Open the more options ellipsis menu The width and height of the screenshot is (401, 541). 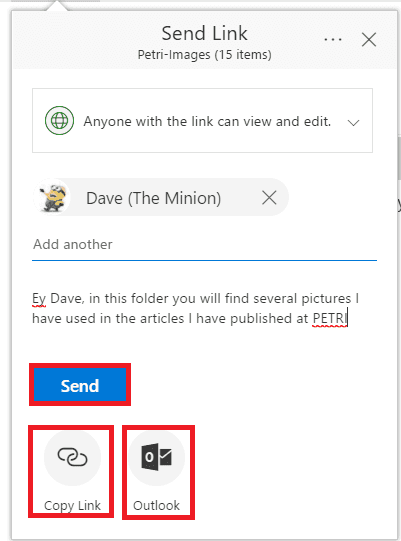pyautogui.click(x=333, y=39)
